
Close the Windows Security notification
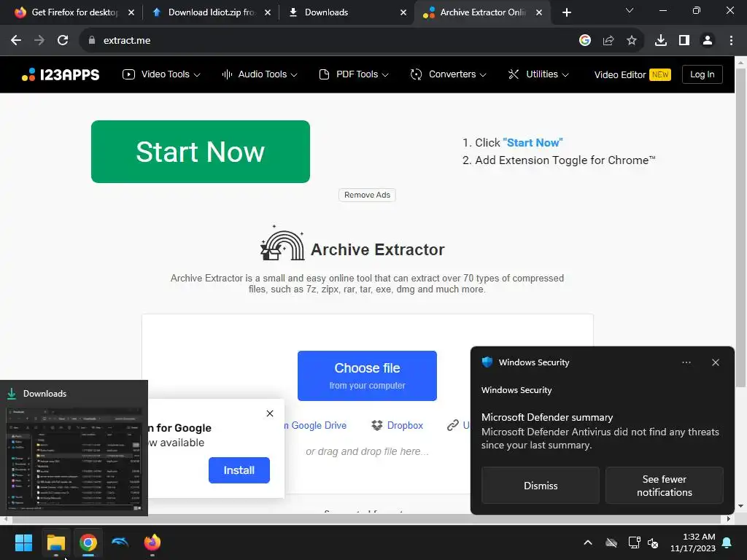[x=716, y=362]
